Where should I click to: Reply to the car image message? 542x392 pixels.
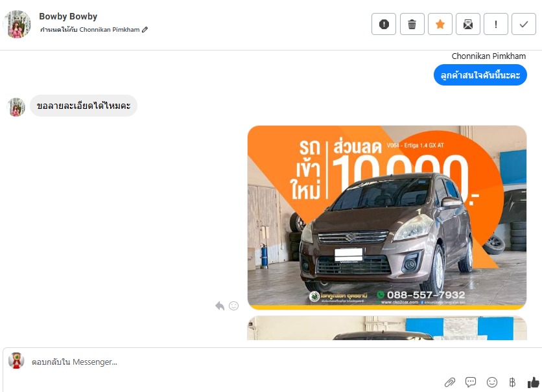click(x=220, y=306)
